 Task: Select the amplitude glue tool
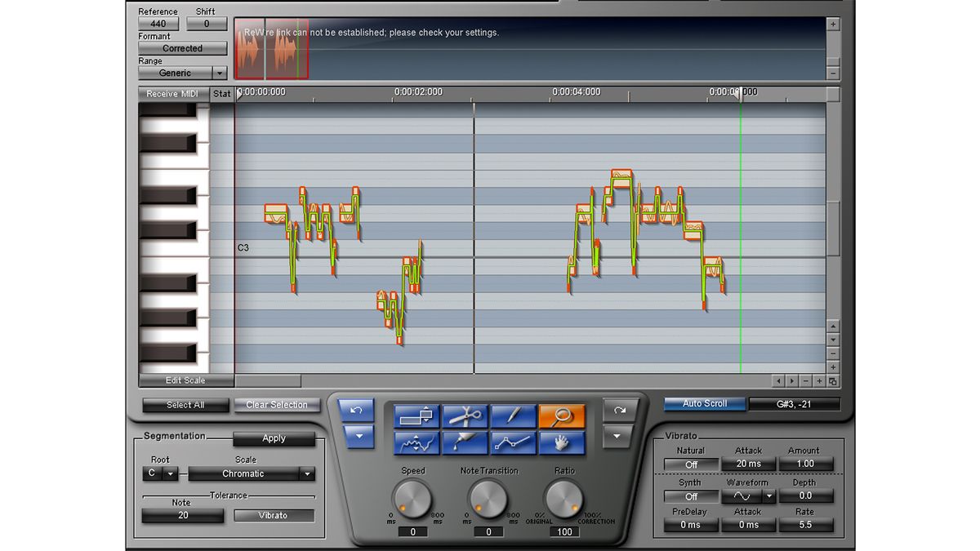tap(463, 444)
